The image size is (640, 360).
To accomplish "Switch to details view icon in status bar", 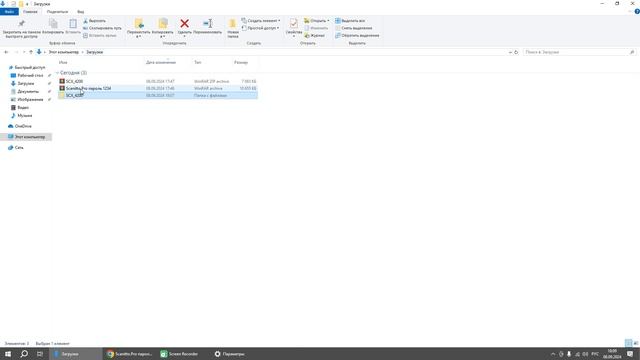I will [629, 343].
